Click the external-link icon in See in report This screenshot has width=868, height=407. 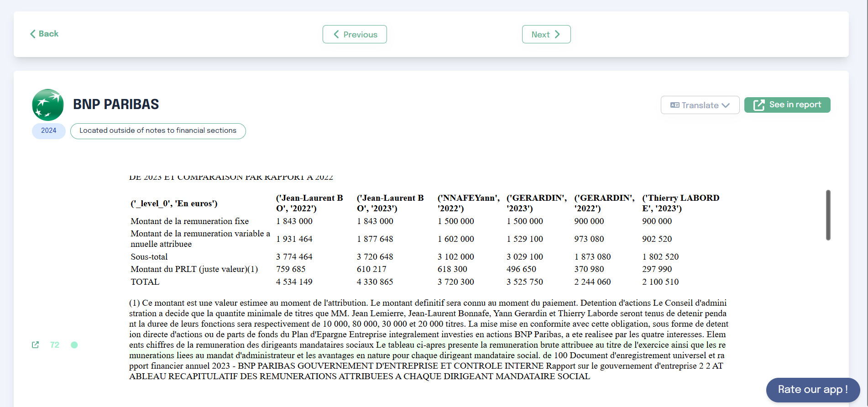click(758, 105)
